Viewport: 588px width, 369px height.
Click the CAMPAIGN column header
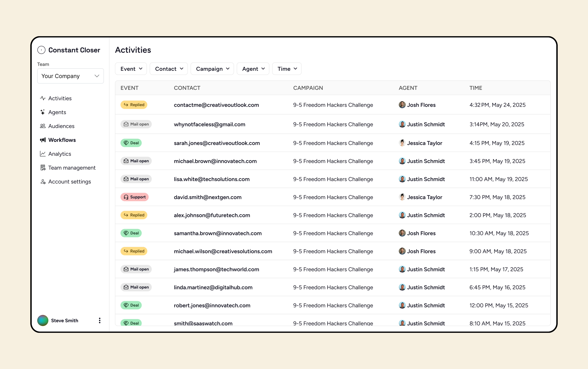pos(308,88)
